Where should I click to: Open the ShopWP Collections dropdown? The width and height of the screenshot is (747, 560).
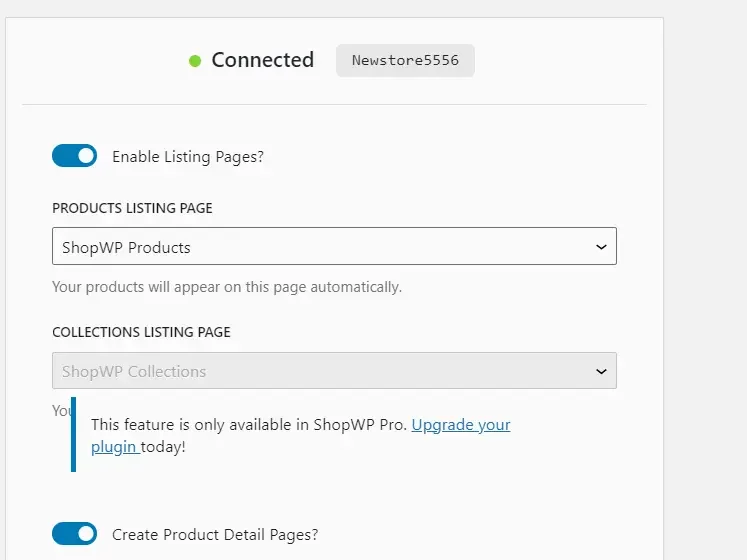point(334,371)
